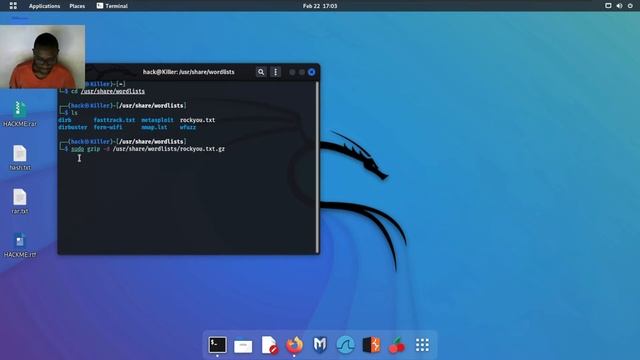Show all applications grid in the dock
640x360 pixels.
pyautogui.click(x=422, y=345)
